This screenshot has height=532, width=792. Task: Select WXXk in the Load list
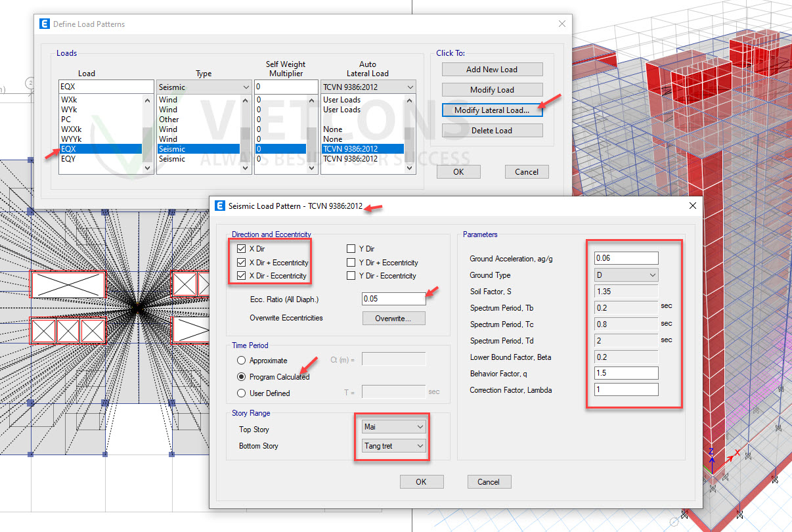click(100, 129)
